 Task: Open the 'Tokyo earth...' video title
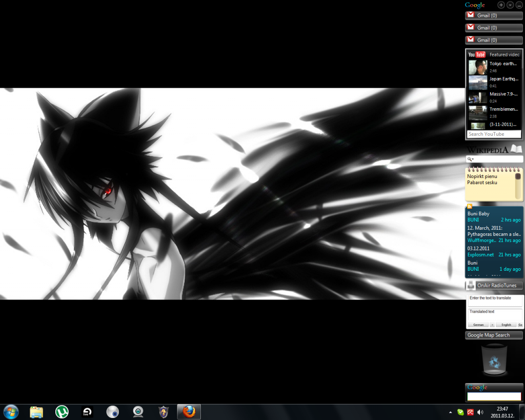coord(503,64)
